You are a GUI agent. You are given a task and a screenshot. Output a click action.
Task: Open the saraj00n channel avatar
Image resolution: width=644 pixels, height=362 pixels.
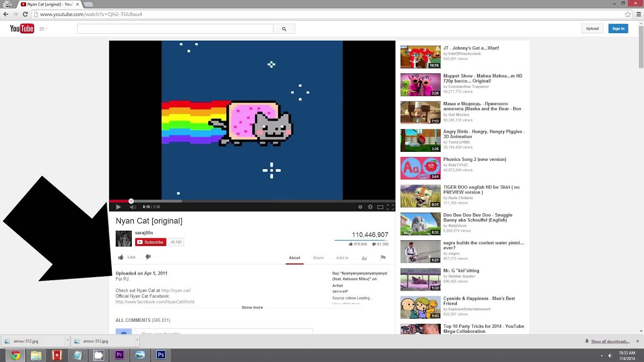(x=124, y=238)
